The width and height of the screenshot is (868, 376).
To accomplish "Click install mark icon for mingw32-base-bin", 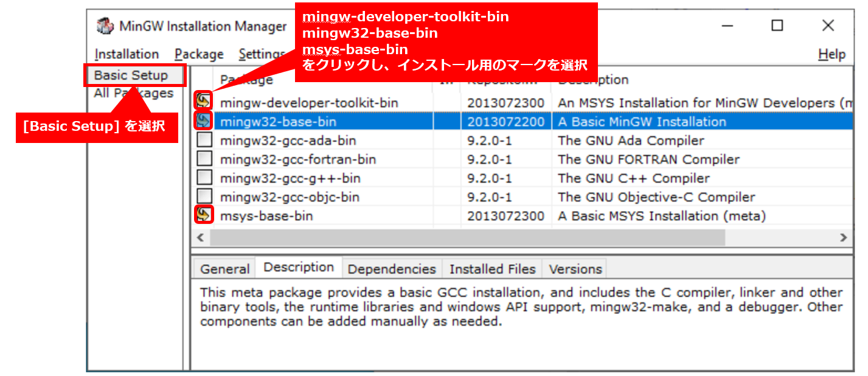I will pos(204,120).
